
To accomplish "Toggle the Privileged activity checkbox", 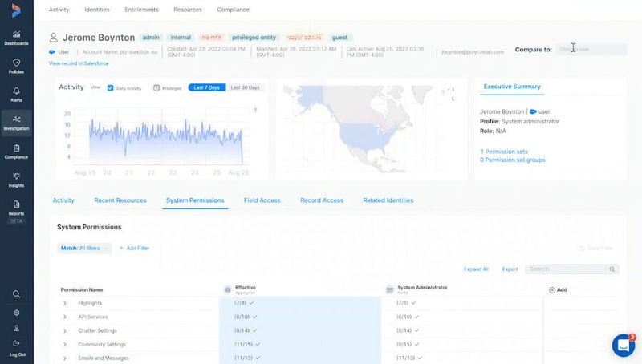I will point(156,87).
